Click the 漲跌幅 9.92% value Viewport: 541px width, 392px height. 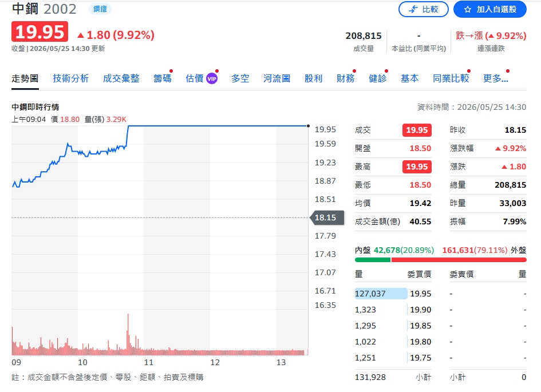511,148
